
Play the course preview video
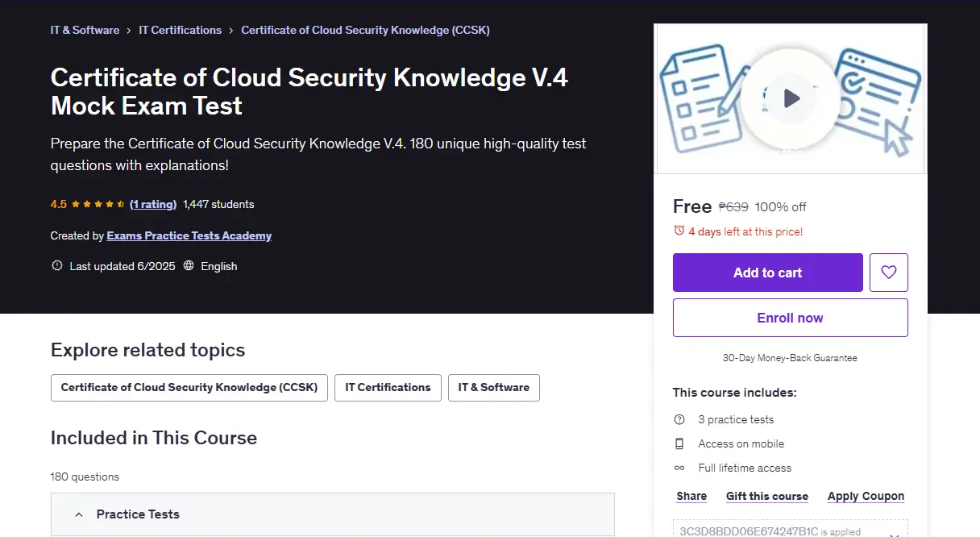tap(791, 98)
